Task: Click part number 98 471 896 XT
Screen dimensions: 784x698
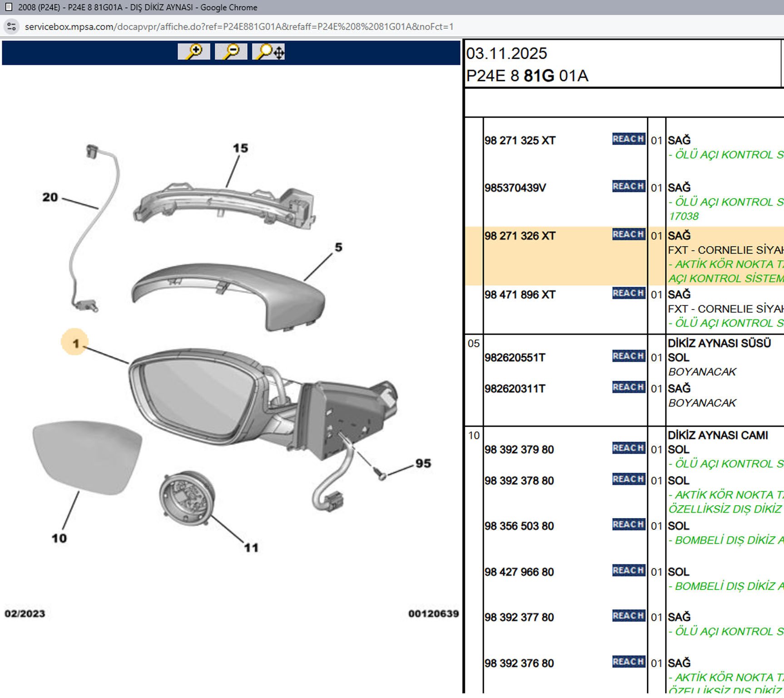Action: click(520, 294)
